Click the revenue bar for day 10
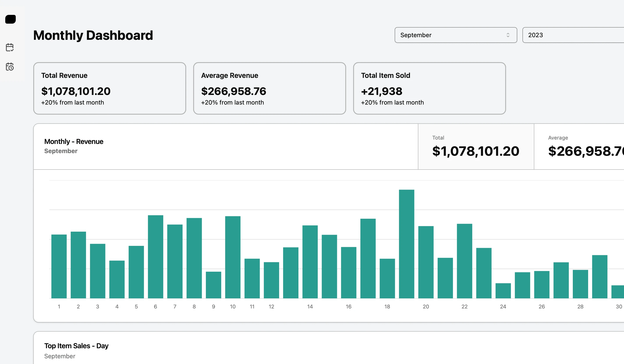Screen dimensions: 624x364 point(233,257)
